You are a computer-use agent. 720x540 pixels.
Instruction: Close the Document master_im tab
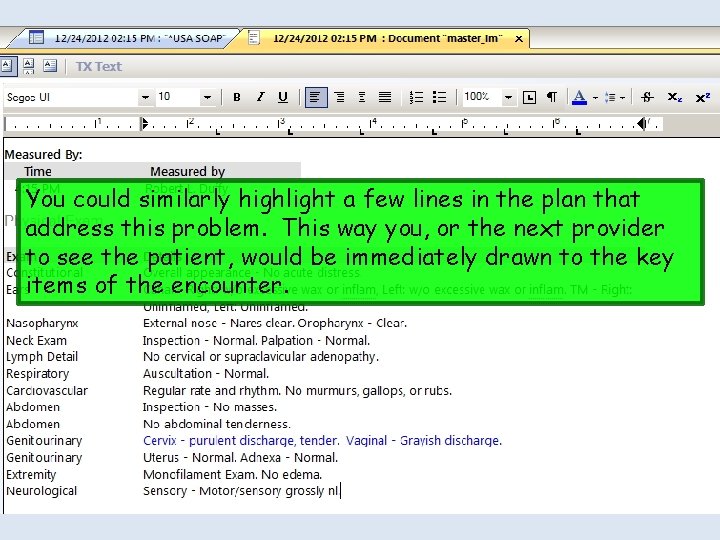(x=519, y=39)
